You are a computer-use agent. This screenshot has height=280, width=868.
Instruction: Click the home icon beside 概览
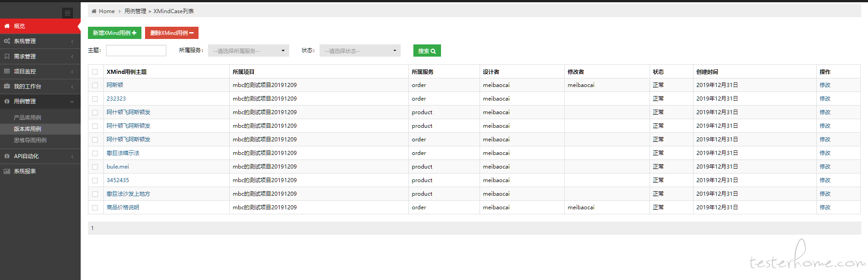(x=7, y=26)
